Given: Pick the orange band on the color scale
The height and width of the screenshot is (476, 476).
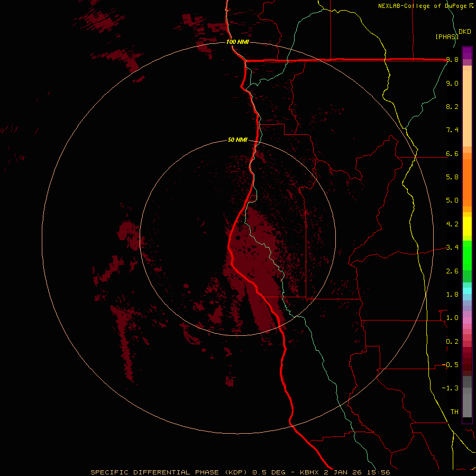Looking at the screenshot, I should point(467,182).
